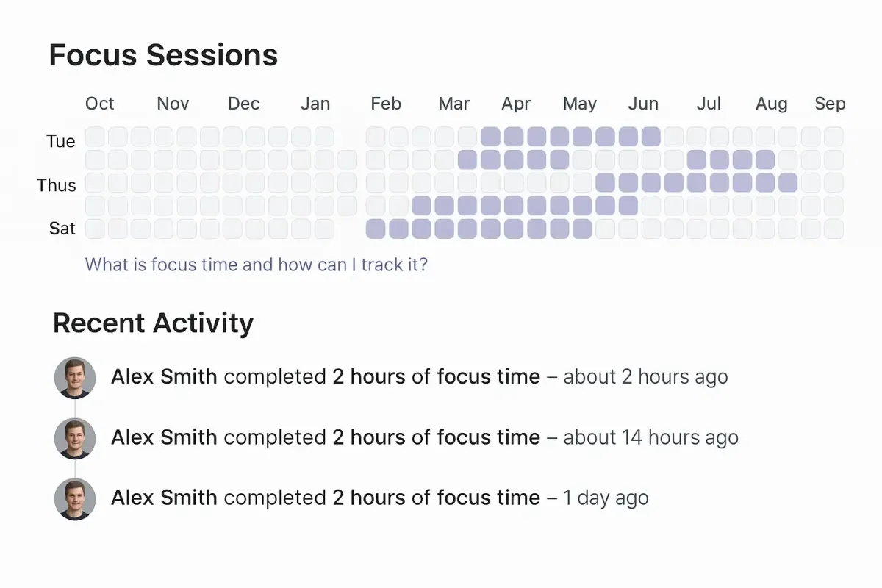Click Alex Smith's name in the 1 day ago entry
This screenshot has width=882, height=588.
tap(164, 498)
